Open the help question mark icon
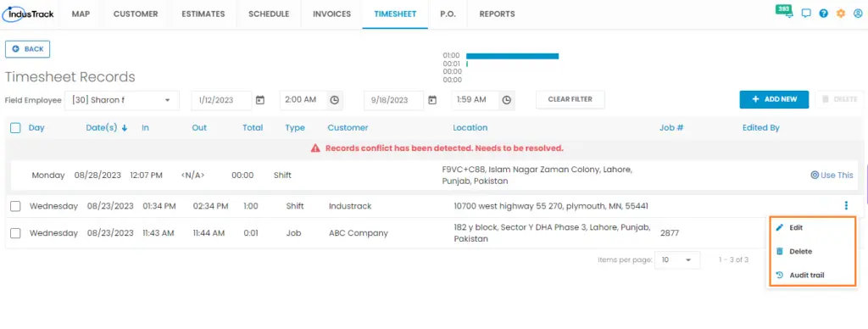Image resolution: width=868 pixels, height=329 pixels. (823, 14)
